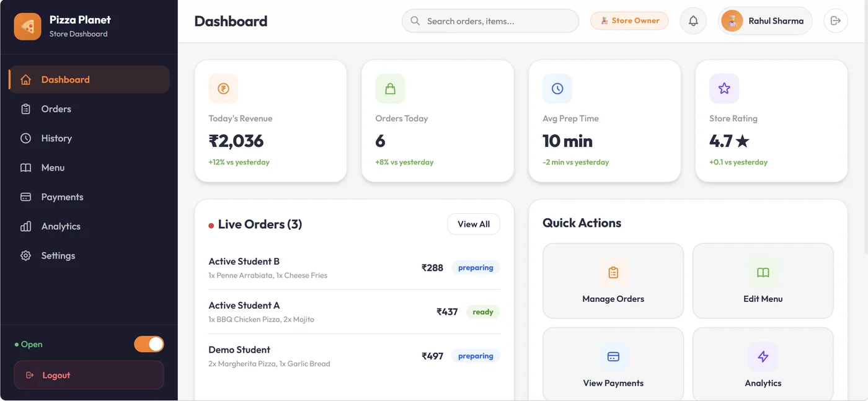Click the 10 min prep time value

coord(567,141)
